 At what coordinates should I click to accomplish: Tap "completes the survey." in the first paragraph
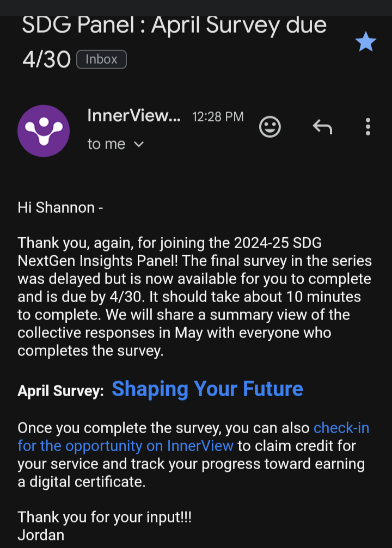90,350
